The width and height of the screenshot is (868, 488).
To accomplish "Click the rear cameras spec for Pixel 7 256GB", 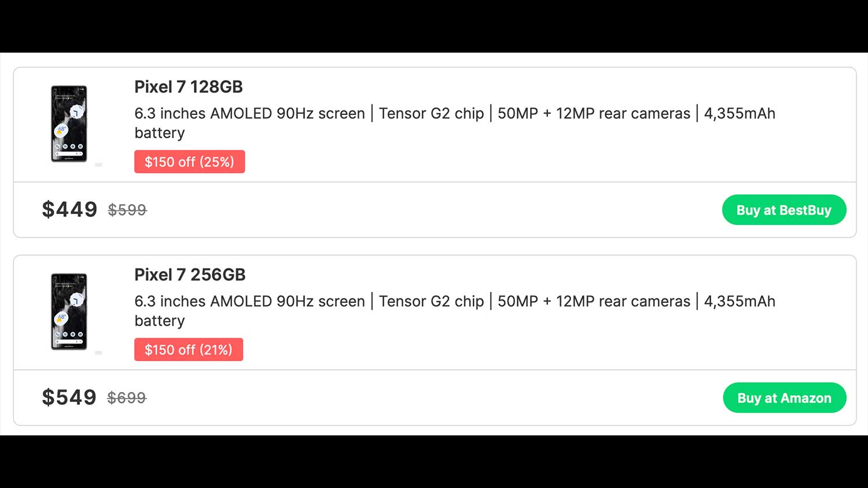I will coord(594,301).
